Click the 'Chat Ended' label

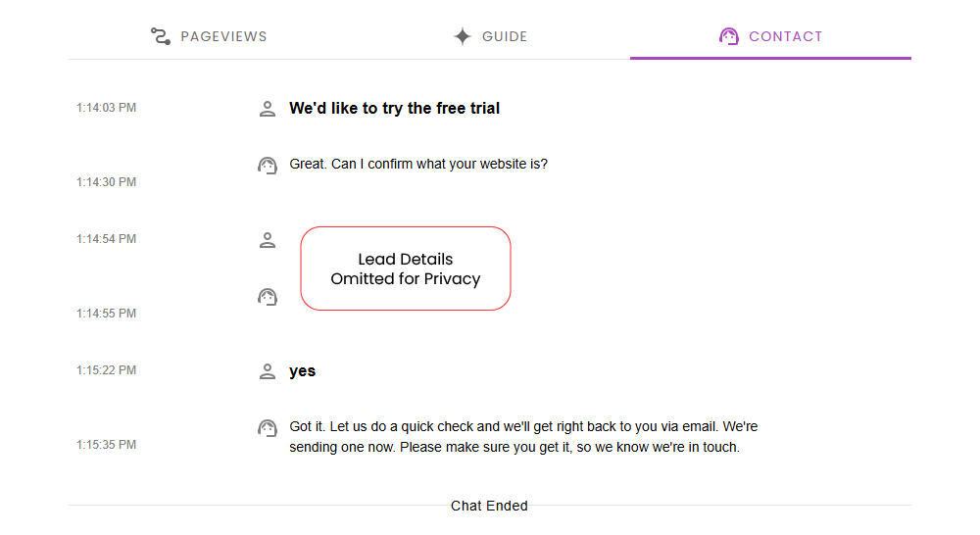click(x=489, y=507)
